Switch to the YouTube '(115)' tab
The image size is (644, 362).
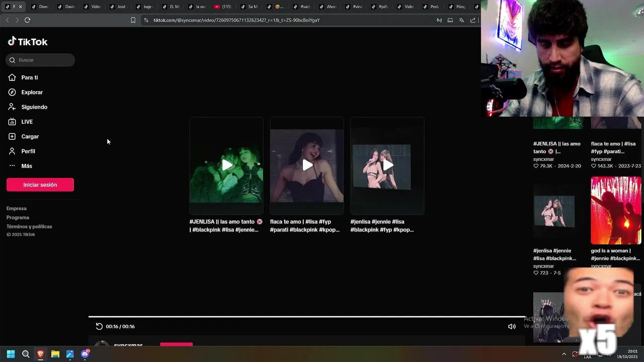click(223, 7)
